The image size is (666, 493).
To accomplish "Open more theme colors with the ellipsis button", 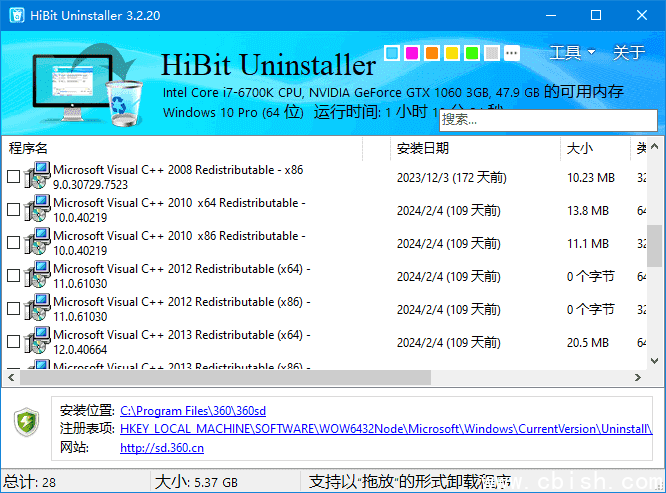I will coord(512,53).
